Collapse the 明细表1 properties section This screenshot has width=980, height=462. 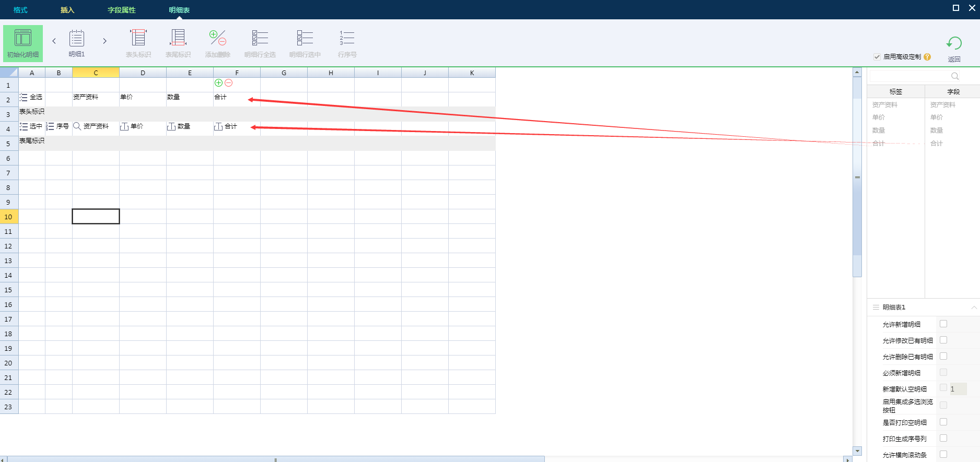point(974,307)
